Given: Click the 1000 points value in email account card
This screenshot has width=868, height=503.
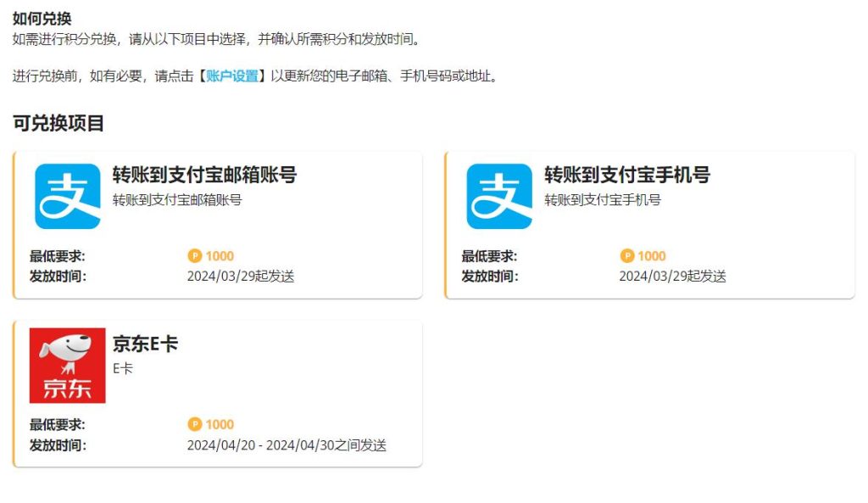Looking at the screenshot, I should 220,256.
